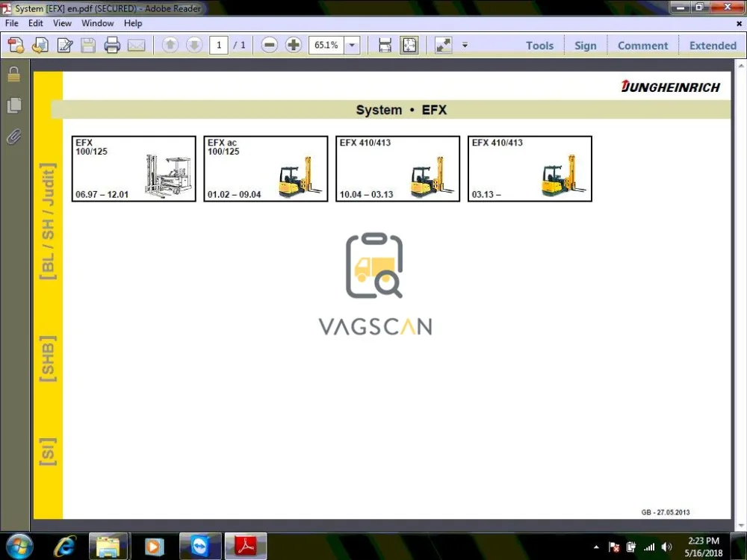This screenshot has height=560, width=747.
Task: Click the [SHB] side link
Action: [48, 358]
